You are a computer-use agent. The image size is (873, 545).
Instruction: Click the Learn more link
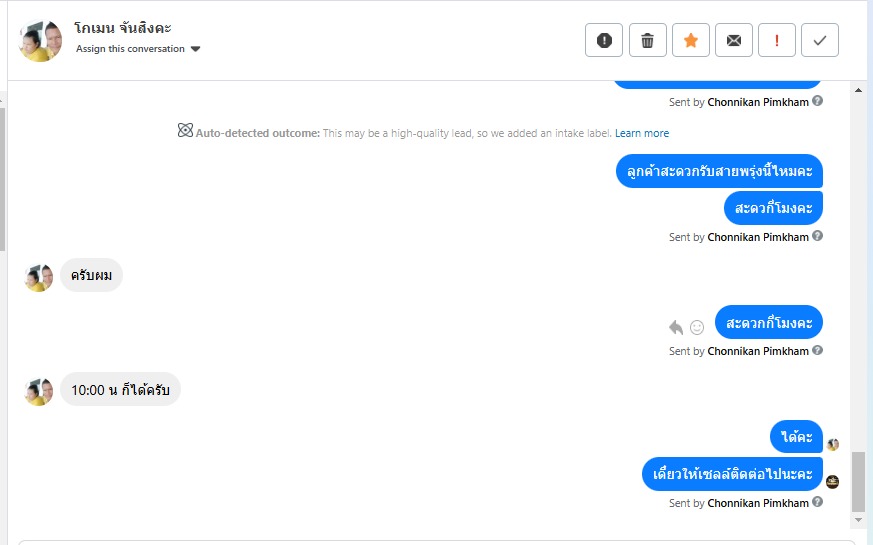click(x=642, y=133)
